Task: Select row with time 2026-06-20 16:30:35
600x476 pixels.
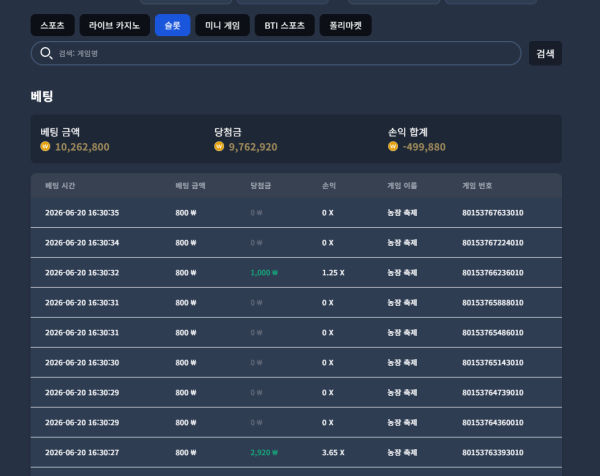Action: coord(296,213)
